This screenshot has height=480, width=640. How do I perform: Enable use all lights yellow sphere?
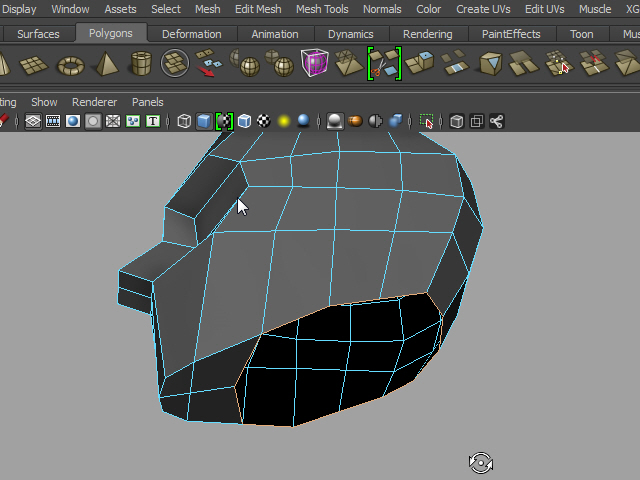(284, 121)
